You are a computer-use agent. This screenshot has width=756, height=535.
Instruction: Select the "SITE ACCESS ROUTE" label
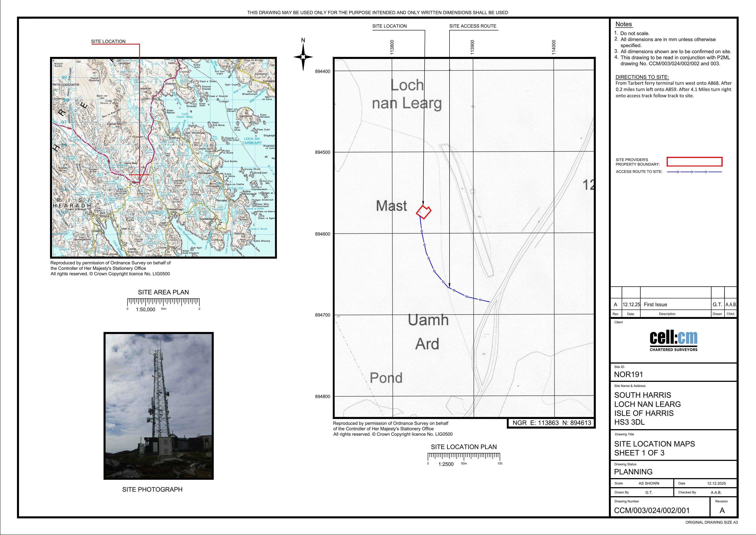(473, 26)
